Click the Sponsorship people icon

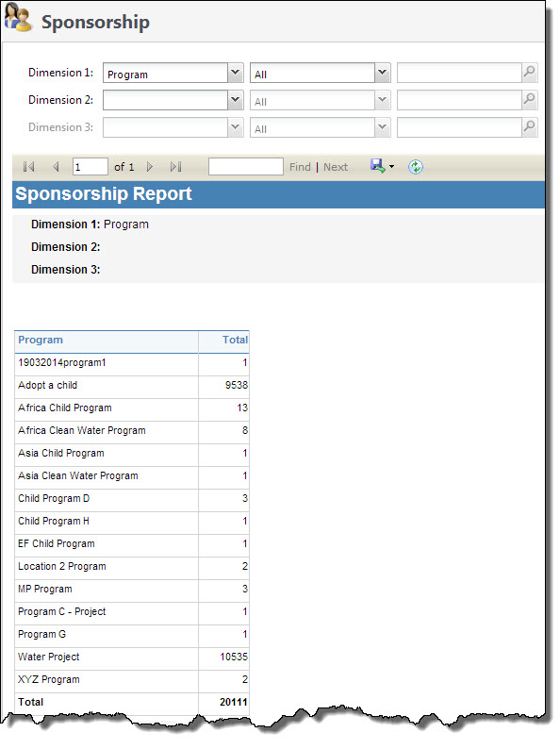17,17
